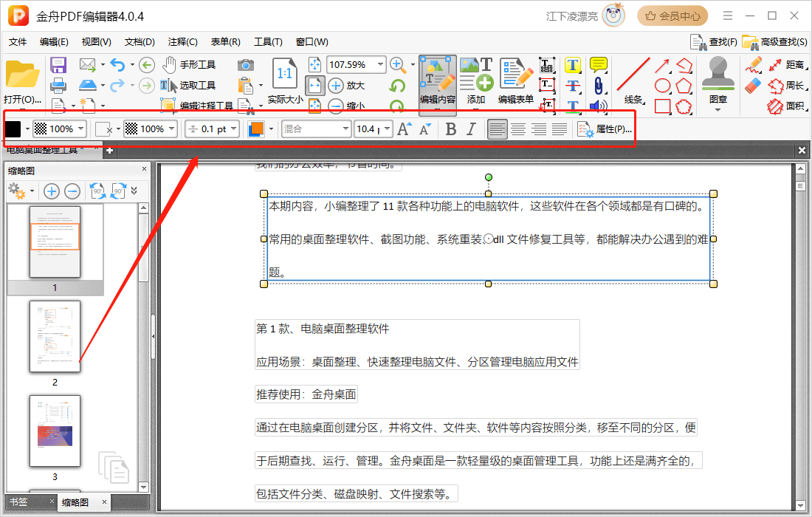Increase font size with large A icon

coord(405,129)
